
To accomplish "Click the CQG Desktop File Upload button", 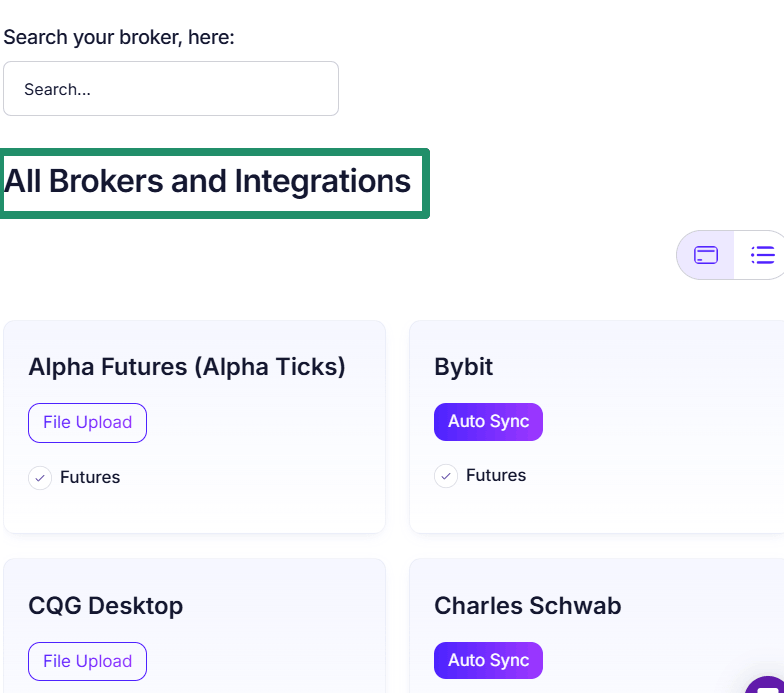I will [87, 661].
